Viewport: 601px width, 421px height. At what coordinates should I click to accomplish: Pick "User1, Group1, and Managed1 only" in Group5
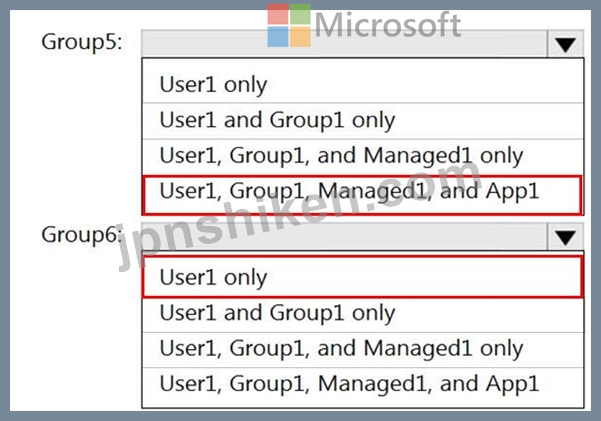point(341,156)
